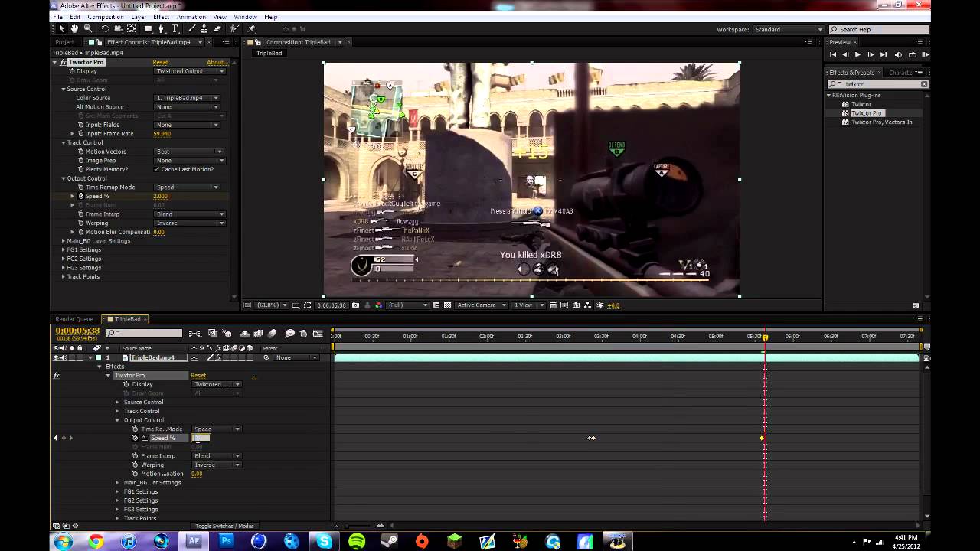This screenshot has height=551, width=980.
Task: Click Toggle Switches / Modes button
Action: [224, 526]
